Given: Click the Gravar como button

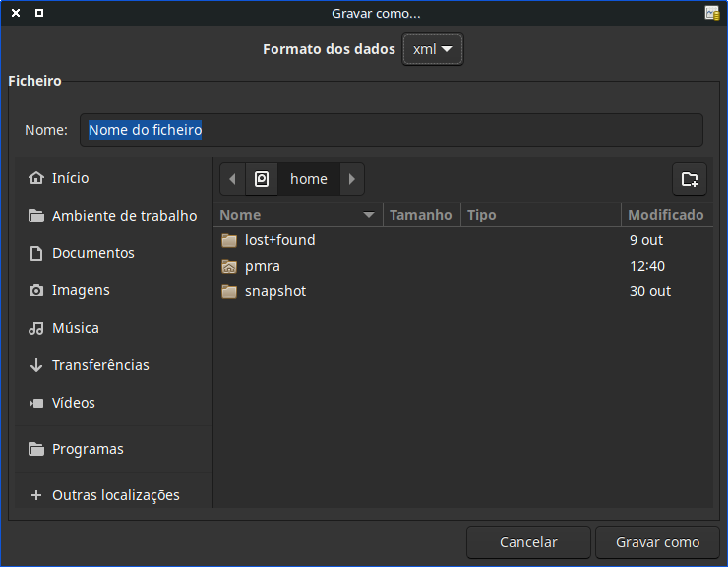Looking at the screenshot, I should coord(657,542).
